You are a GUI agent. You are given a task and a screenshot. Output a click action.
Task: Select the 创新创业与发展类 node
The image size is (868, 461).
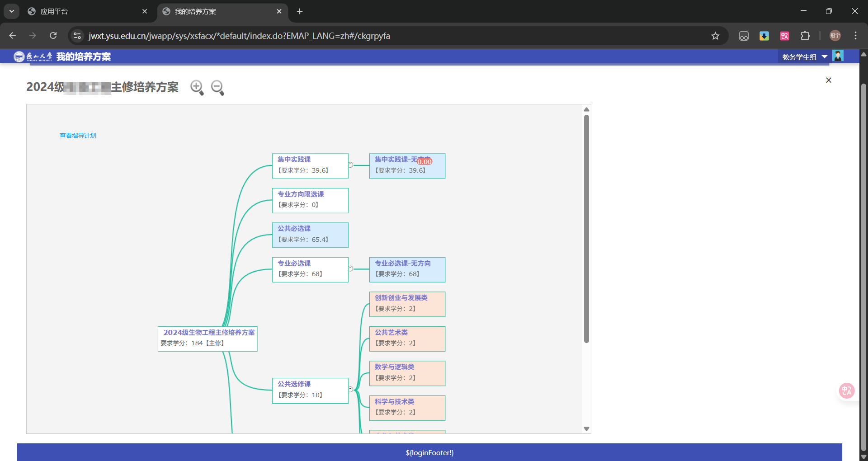407,304
